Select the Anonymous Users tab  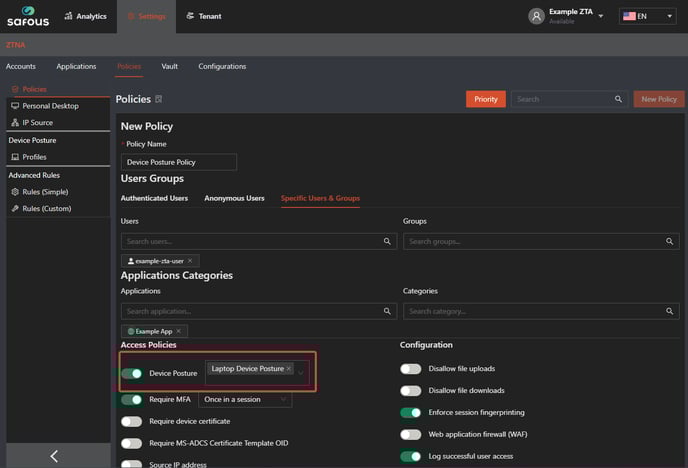(234, 198)
